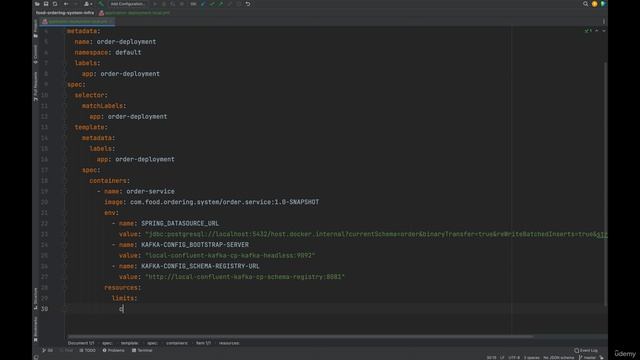
Task: Open the TODO tool window tab
Action: (87, 350)
